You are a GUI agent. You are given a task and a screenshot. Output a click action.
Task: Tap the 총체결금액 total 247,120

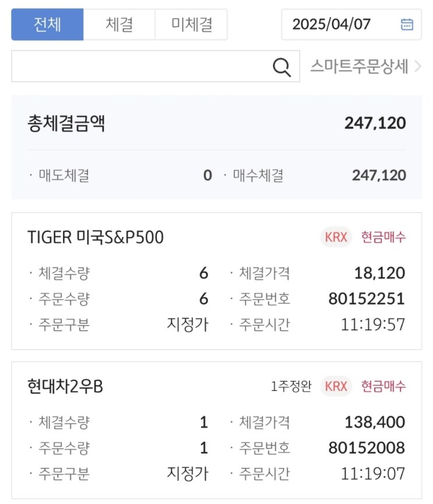coord(375,124)
